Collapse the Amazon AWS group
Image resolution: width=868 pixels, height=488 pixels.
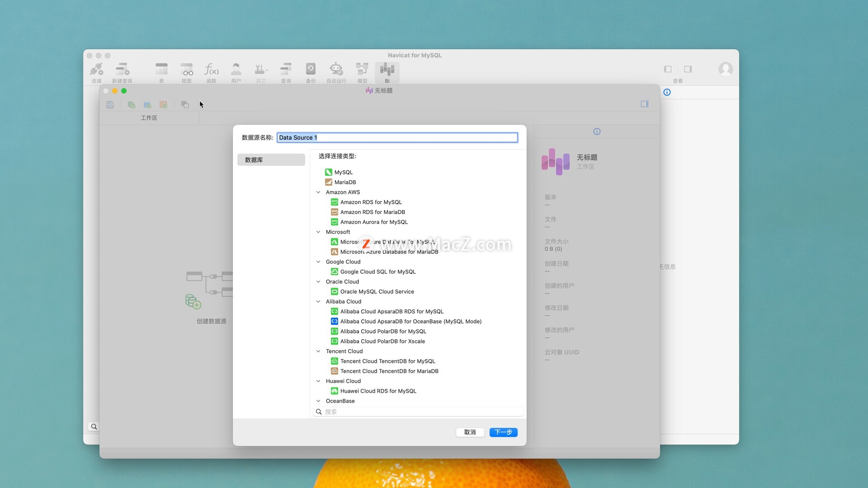click(318, 192)
